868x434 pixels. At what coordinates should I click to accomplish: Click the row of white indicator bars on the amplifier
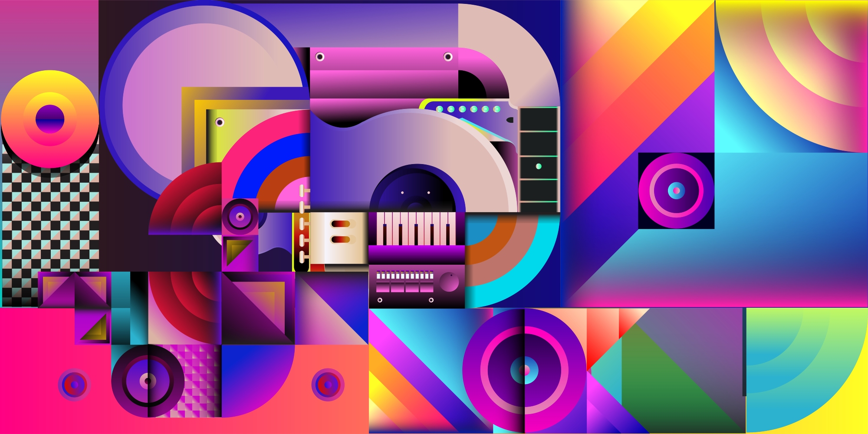tap(404, 276)
